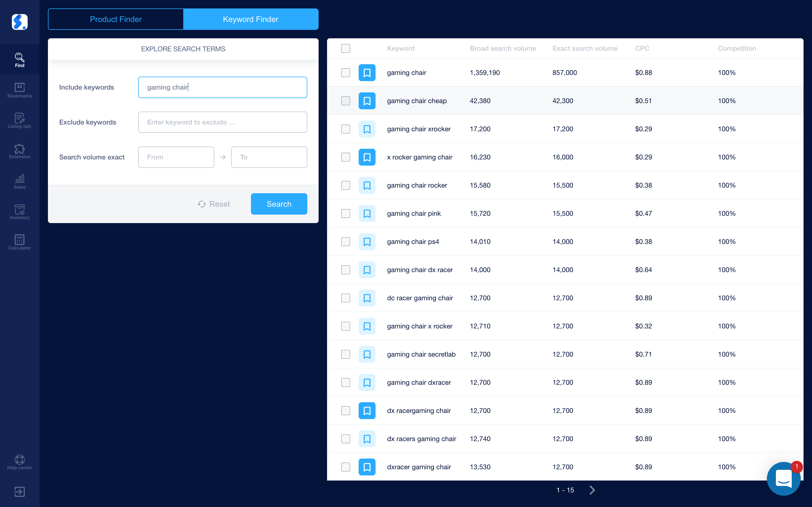This screenshot has height=507, width=812.
Task: Open the Extension sidebar item
Action: (x=19, y=151)
